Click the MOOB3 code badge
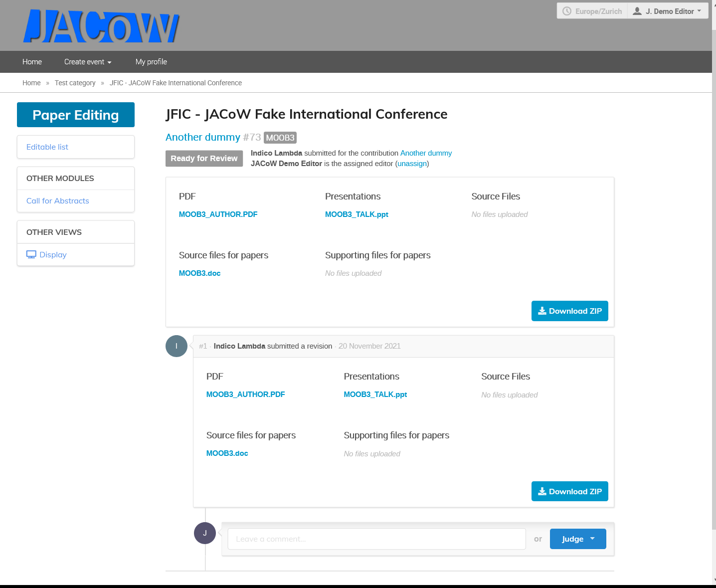The image size is (716, 588). 280,138
